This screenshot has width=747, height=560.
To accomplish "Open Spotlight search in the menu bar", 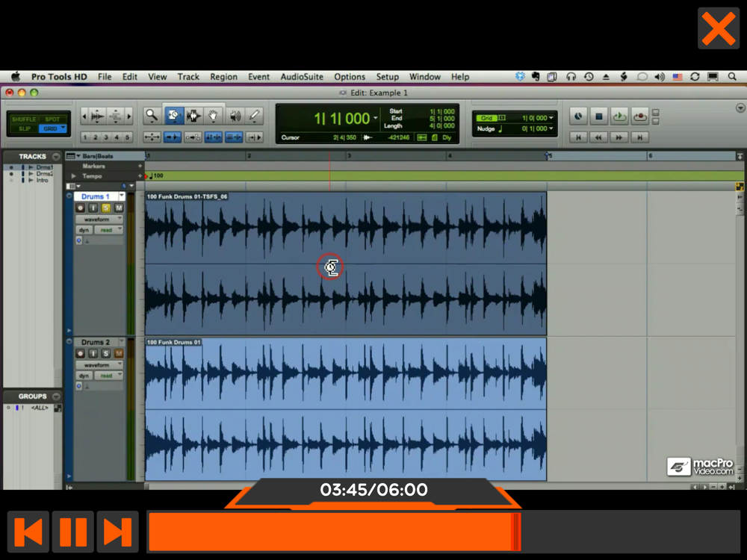I will 732,77.
